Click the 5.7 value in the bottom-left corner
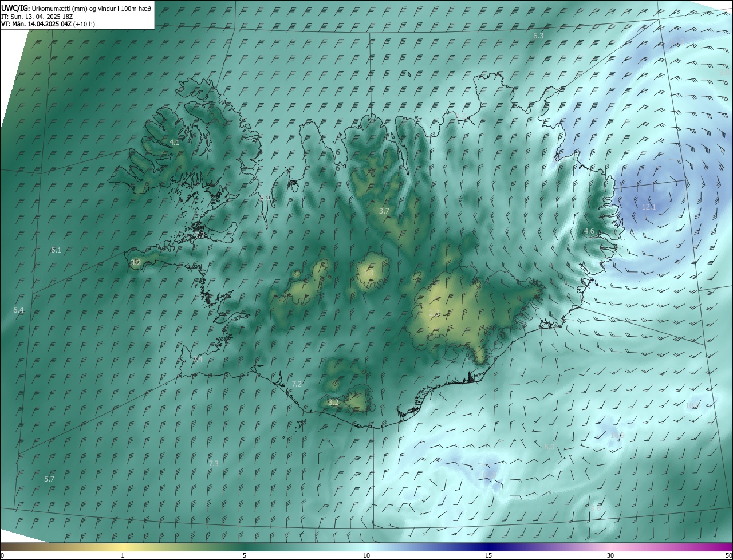This screenshot has width=733, height=560. click(x=49, y=479)
